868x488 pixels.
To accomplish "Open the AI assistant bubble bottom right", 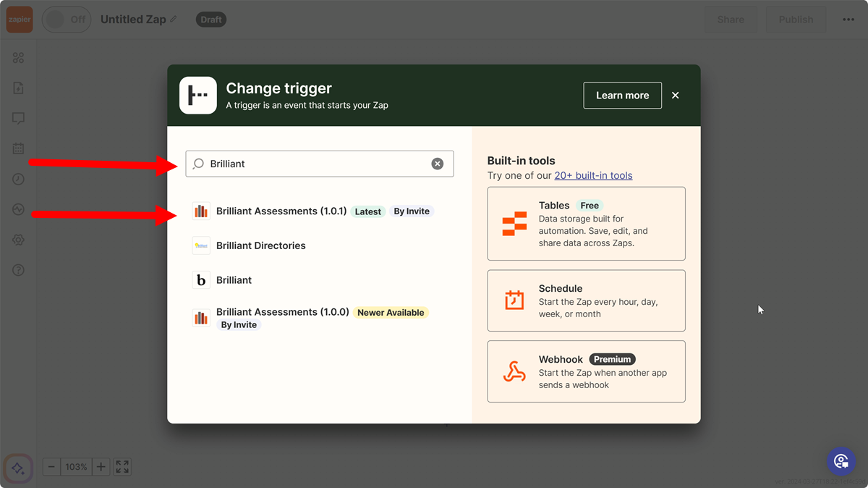I will (841, 460).
